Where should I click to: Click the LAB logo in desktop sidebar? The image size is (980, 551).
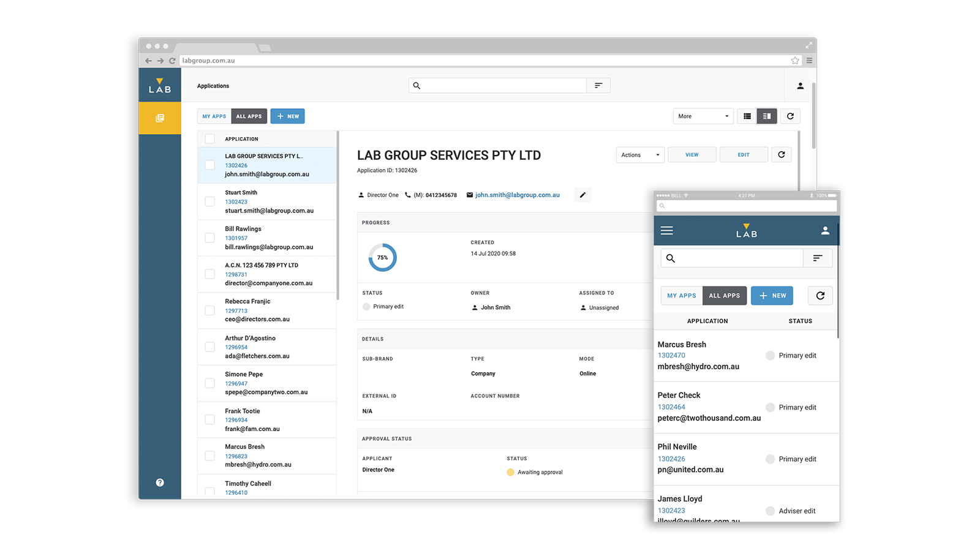coord(160,86)
